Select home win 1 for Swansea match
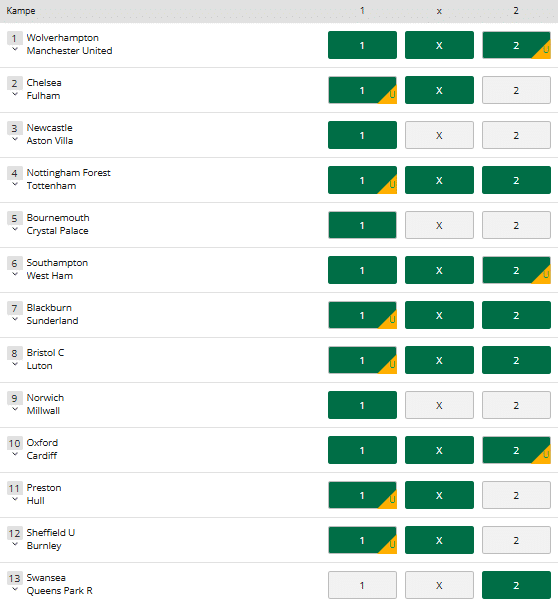 click(x=362, y=585)
